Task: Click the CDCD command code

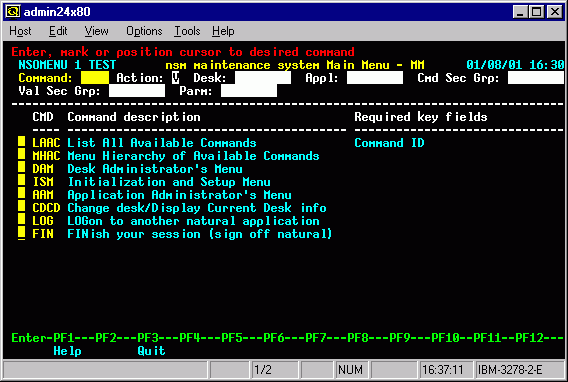Action: 46,208
